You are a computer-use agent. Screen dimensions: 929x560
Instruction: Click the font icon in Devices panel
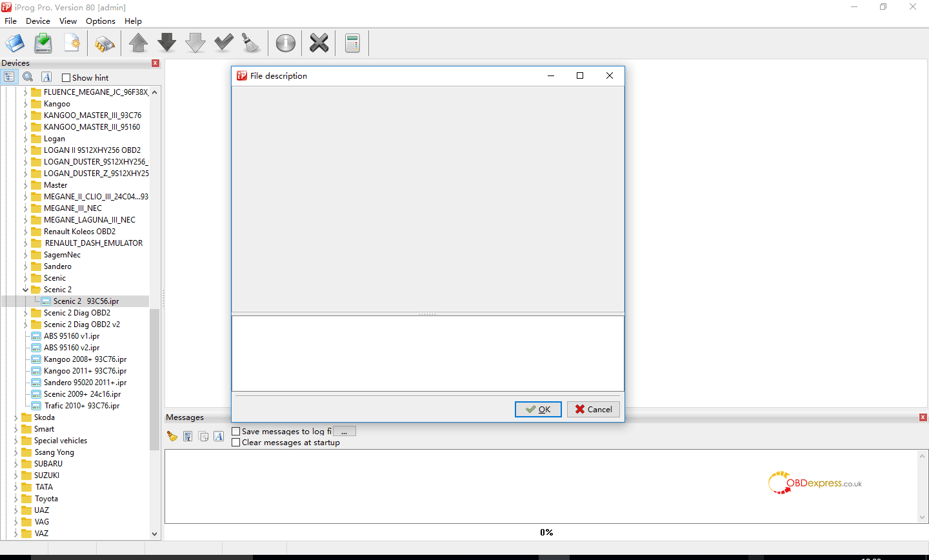click(46, 77)
